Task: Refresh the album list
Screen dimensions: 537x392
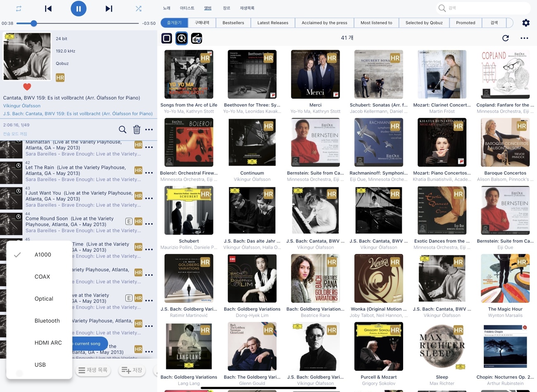Action: 505,38
